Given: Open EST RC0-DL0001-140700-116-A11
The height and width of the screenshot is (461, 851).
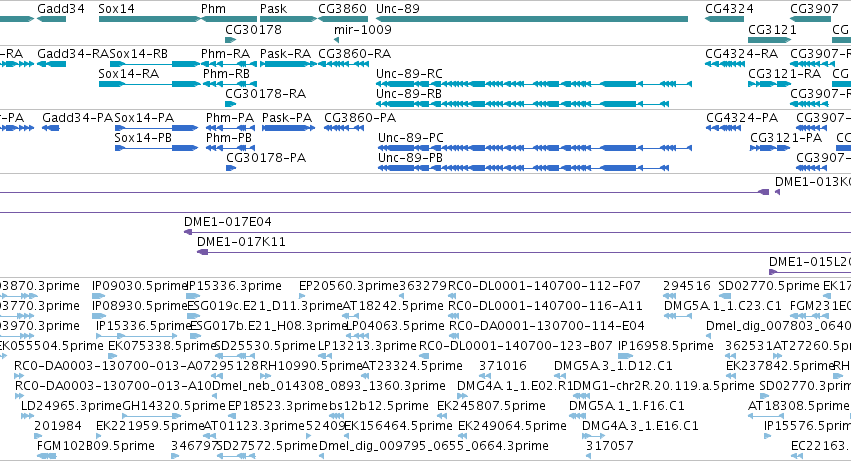Looking at the screenshot, I should (545, 306).
